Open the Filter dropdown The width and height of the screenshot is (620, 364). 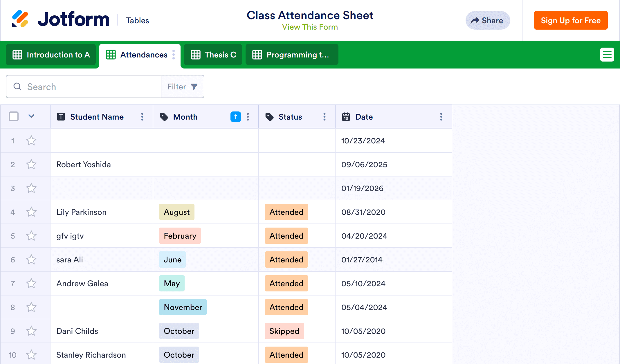183,87
